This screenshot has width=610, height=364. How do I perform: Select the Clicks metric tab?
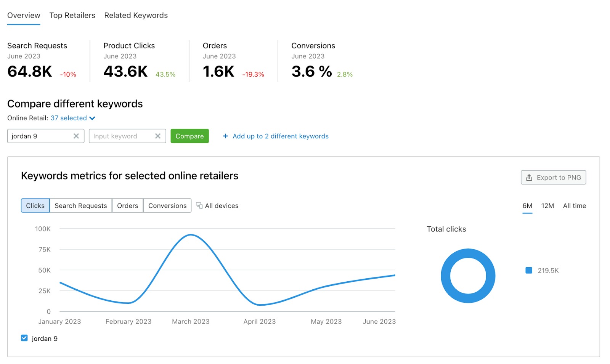pos(35,205)
